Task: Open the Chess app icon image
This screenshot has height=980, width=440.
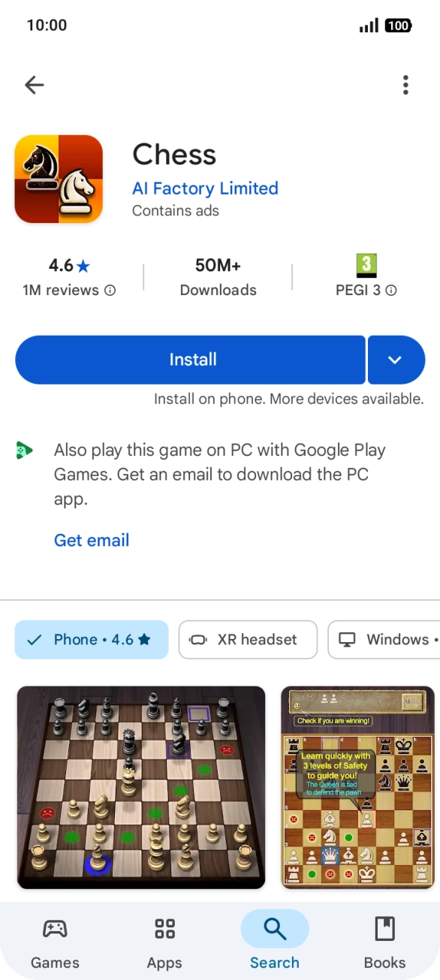Action: (58, 179)
